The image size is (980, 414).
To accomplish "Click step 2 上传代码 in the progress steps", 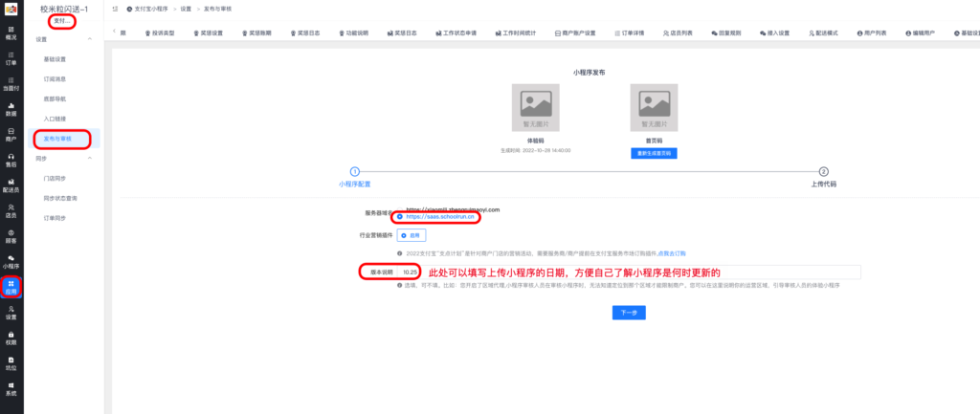I will click(x=824, y=177).
